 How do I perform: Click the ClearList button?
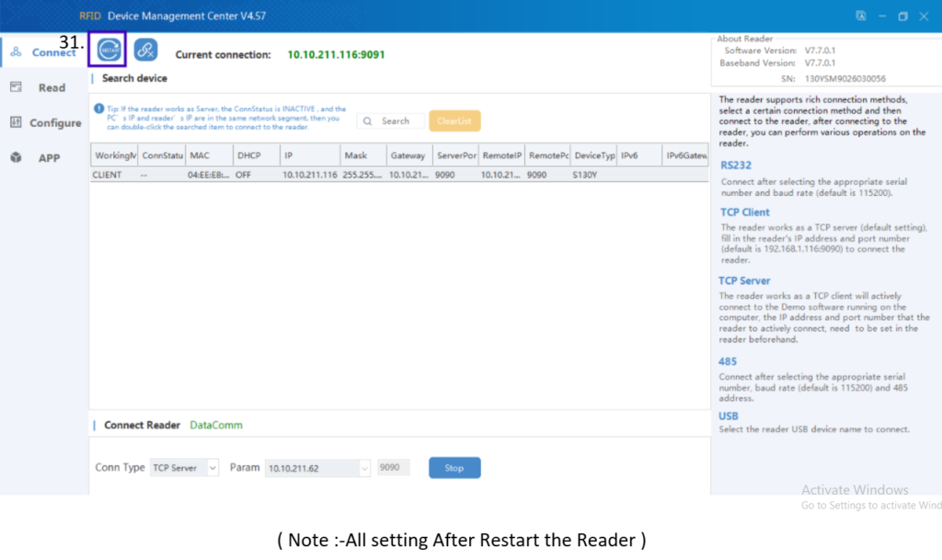454,120
